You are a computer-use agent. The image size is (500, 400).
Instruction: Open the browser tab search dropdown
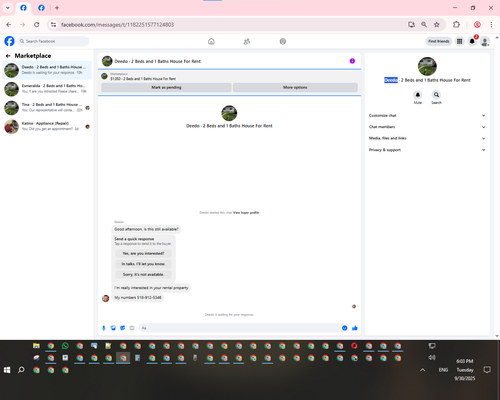(x=8, y=8)
